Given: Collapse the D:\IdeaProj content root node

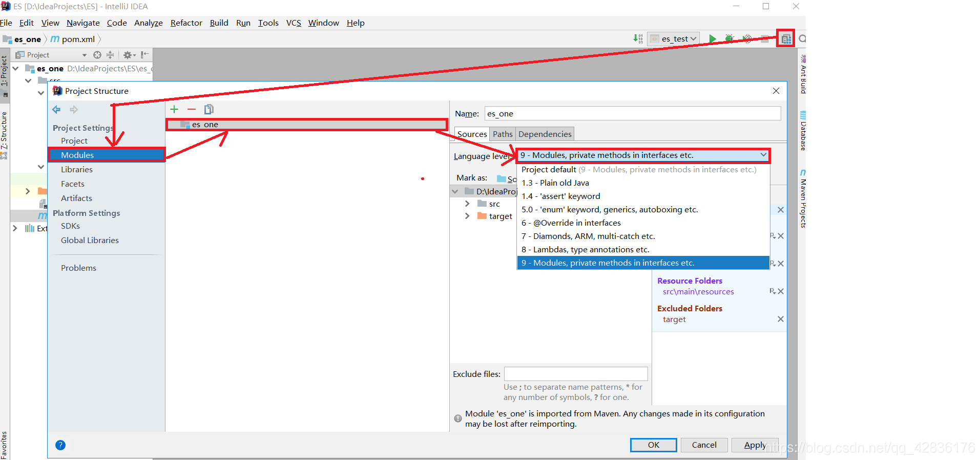Looking at the screenshot, I should pos(455,191).
